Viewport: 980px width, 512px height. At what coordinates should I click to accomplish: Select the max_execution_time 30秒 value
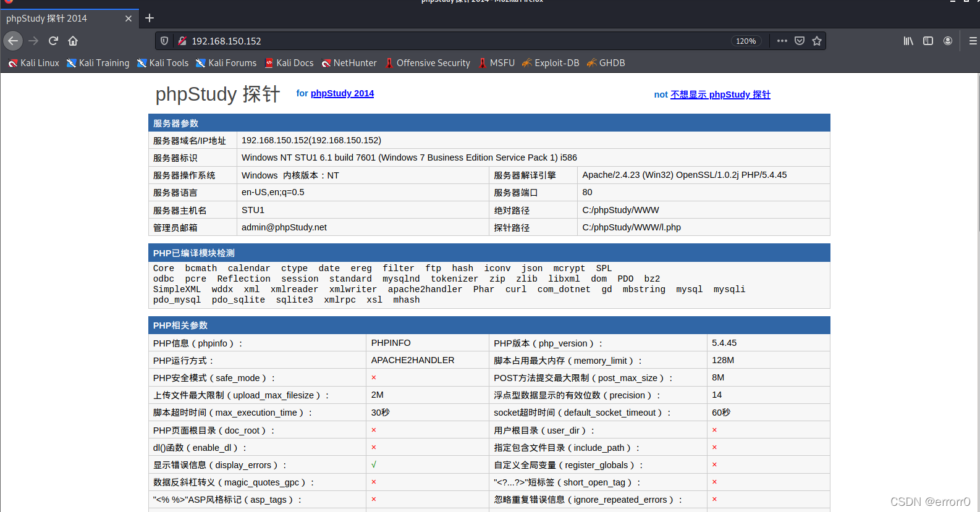click(x=380, y=412)
